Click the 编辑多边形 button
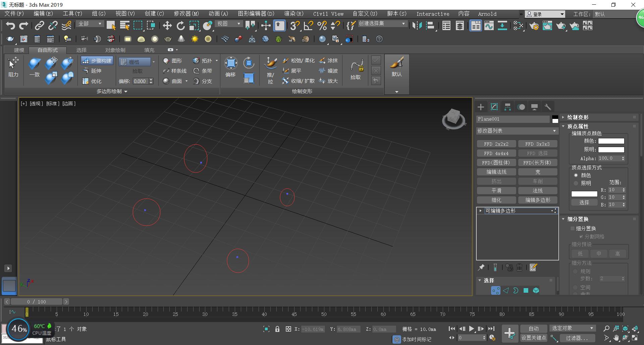The width and height of the screenshot is (644, 345). [x=537, y=200]
